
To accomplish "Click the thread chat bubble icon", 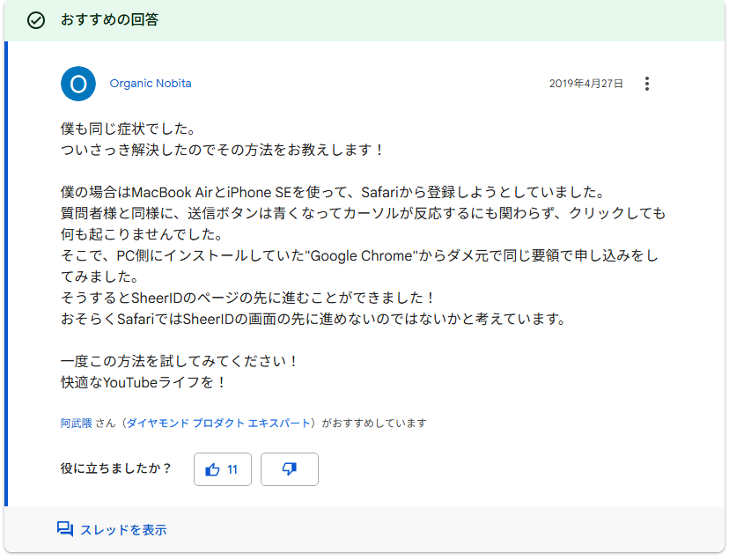I will [x=65, y=529].
